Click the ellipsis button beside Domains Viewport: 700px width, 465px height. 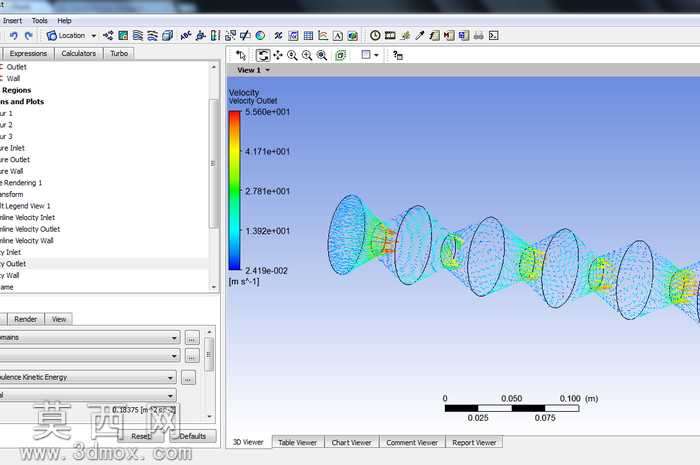point(192,338)
